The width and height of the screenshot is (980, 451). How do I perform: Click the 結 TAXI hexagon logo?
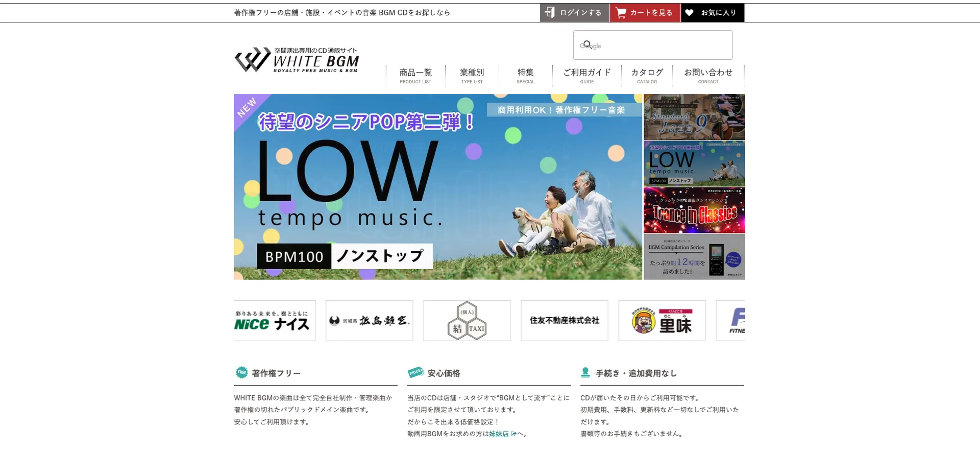[467, 321]
